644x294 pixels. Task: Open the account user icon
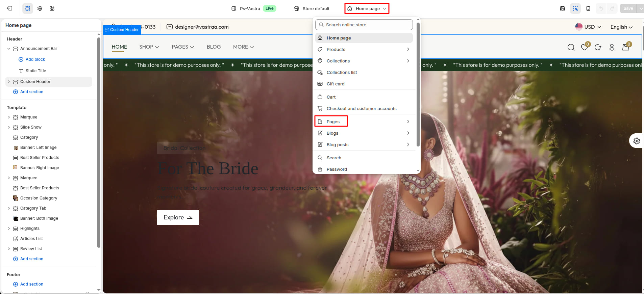[x=612, y=47]
